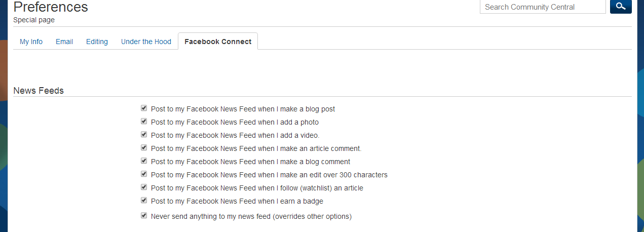Disable posting for edits over 300 characters

144,174
